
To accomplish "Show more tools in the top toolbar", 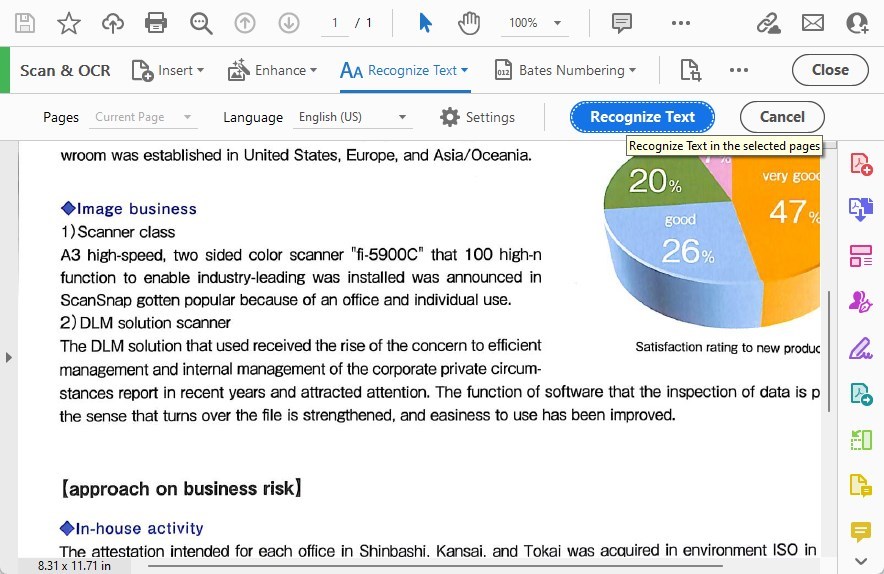I will [680, 23].
